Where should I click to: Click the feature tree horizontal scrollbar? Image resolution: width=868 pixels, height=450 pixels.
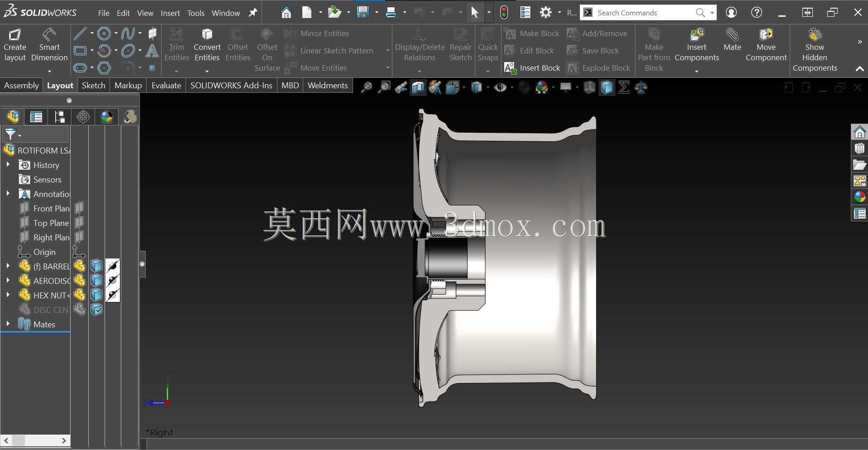click(35, 440)
